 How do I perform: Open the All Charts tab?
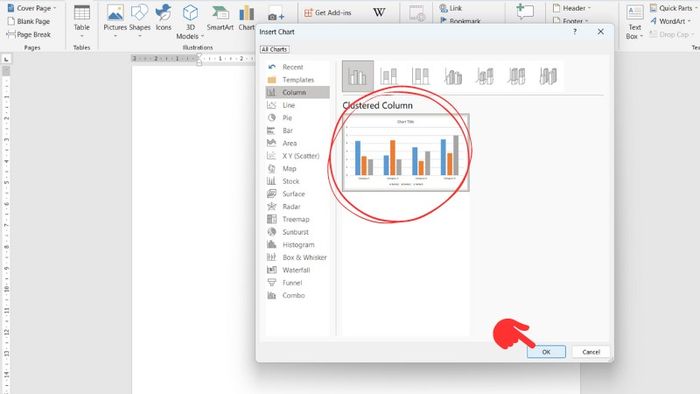275,49
